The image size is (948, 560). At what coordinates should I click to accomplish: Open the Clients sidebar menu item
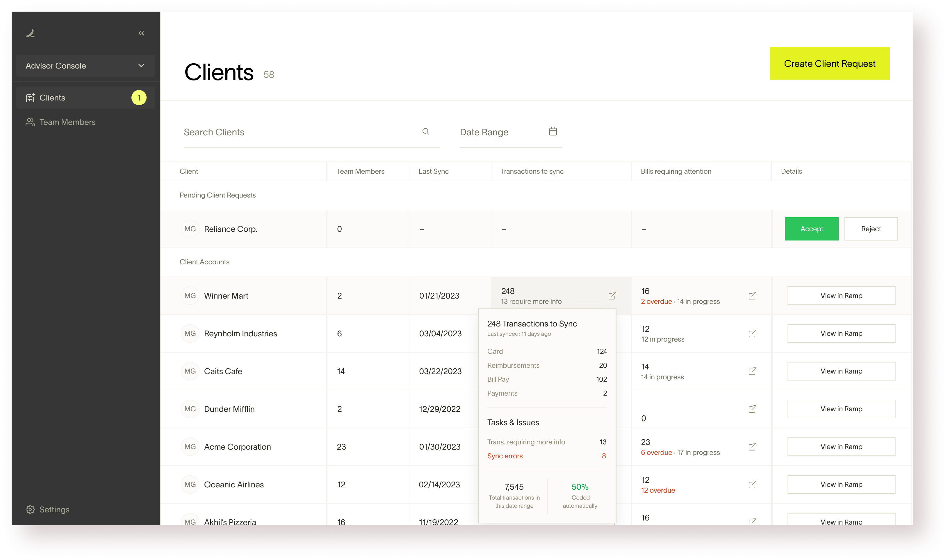tap(52, 98)
